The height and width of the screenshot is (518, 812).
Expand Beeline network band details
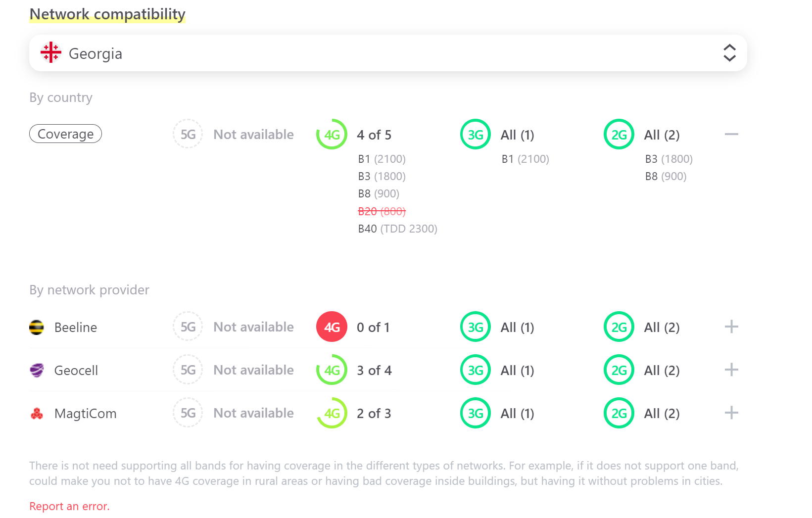click(731, 327)
